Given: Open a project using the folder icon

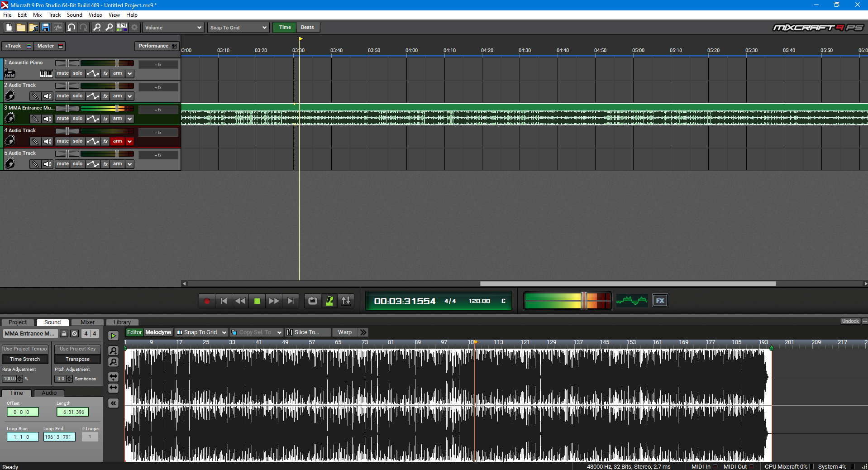Looking at the screenshot, I should pos(21,28).
